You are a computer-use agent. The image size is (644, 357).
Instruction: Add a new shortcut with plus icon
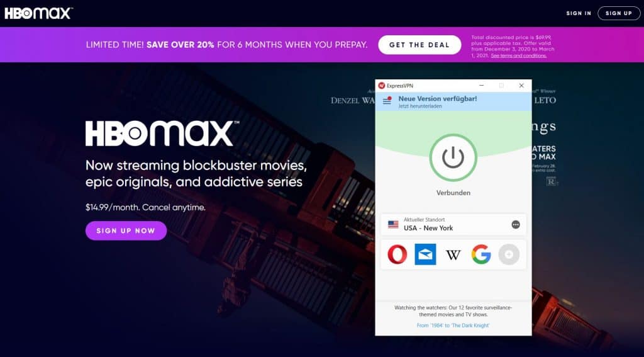[x=509, y=254]
